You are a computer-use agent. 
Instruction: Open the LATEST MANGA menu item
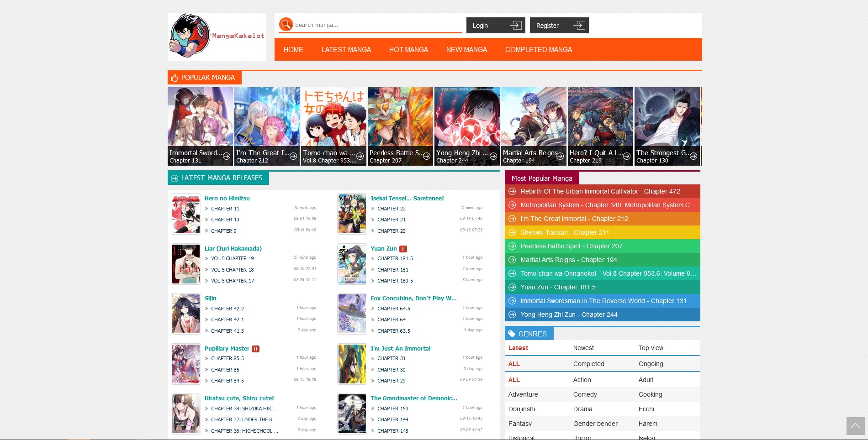(346, 50)
